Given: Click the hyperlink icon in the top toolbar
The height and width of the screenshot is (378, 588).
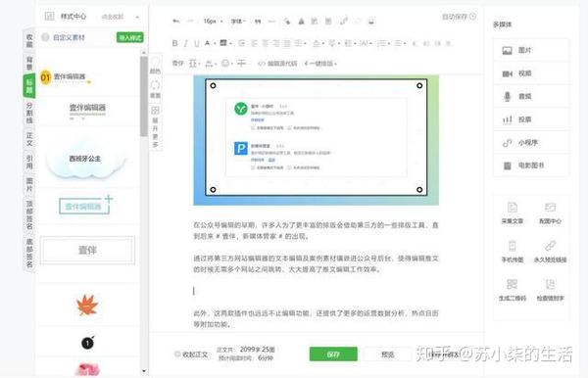Looking at the screenshot, I should tap(344, 22).
